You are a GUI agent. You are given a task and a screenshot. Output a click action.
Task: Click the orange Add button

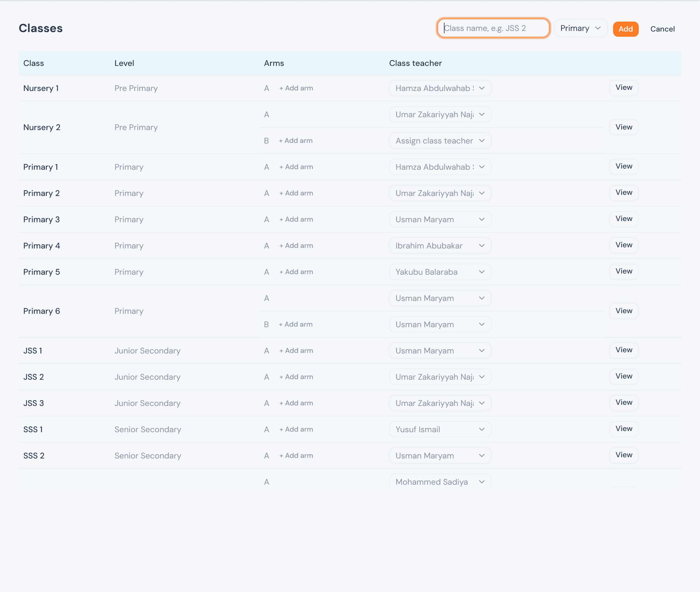626,29
